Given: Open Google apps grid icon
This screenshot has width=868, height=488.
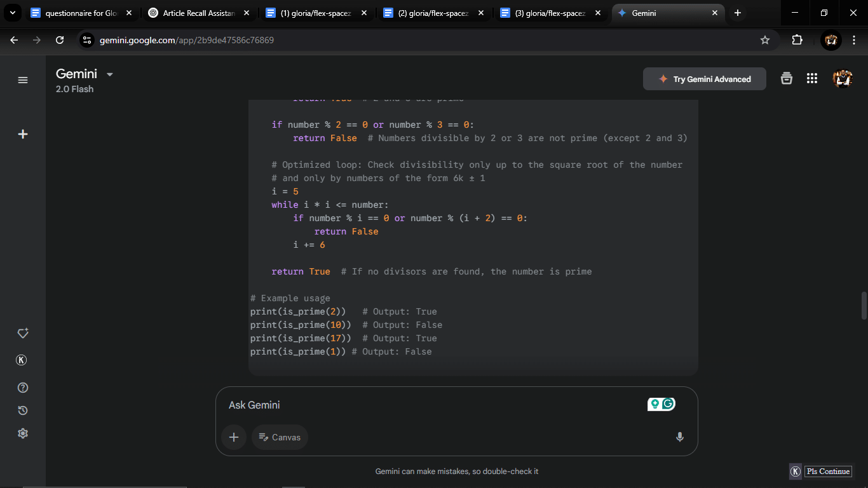Looking at the screenshot, I should point(811,79).
